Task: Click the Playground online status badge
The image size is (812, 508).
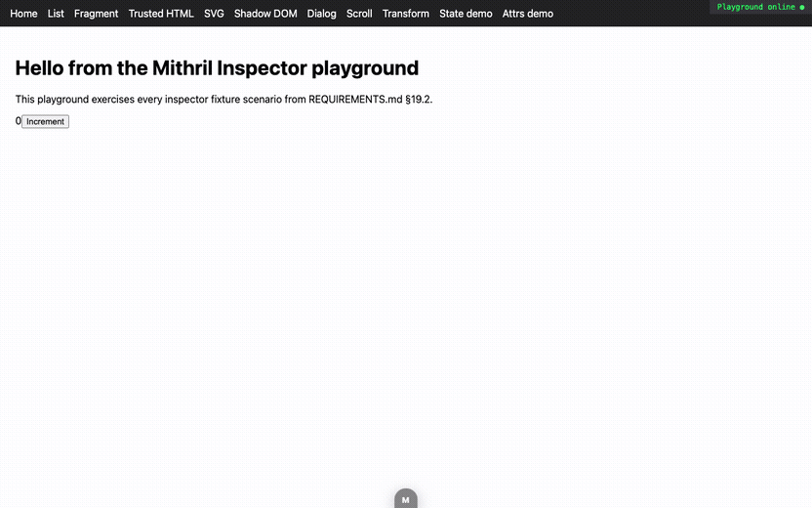Action: [760, 7]
